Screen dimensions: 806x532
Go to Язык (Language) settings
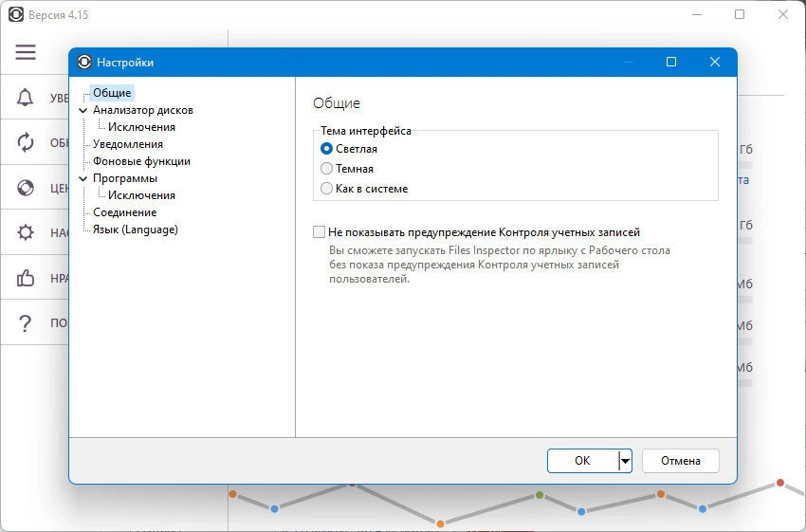(x=136, y=229)
